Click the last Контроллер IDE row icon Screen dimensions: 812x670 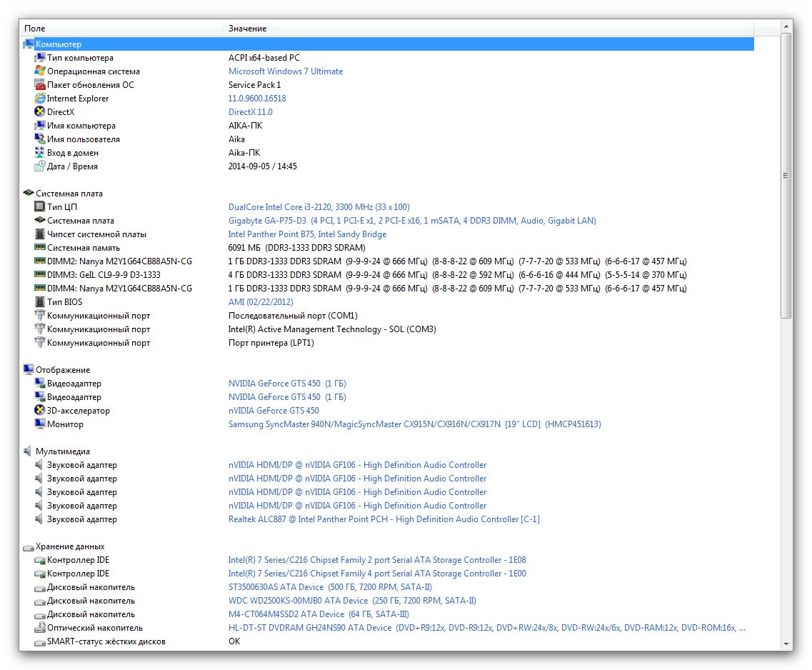[x=40, y=574]
